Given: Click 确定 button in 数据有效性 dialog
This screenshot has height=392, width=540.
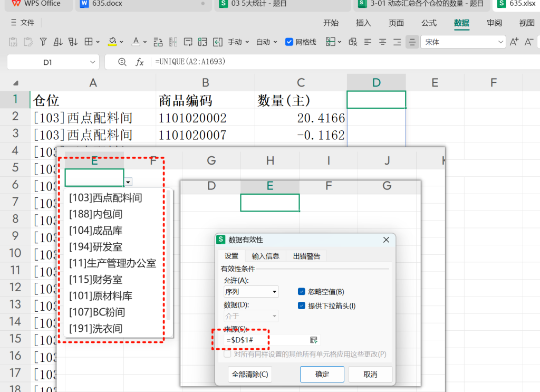Looking at the screenshot, I should 322,375.
